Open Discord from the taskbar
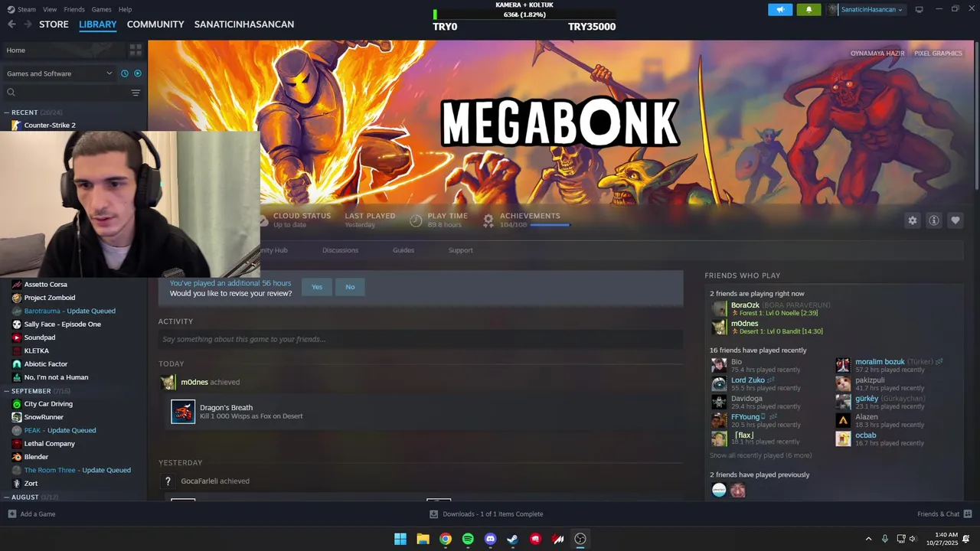The height and width of the screenshot is (551, 980). point(490,539)
